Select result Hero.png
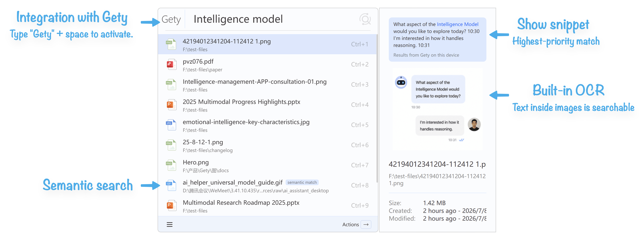This screenshot has width=644, height=240. [x=267, y=165]
